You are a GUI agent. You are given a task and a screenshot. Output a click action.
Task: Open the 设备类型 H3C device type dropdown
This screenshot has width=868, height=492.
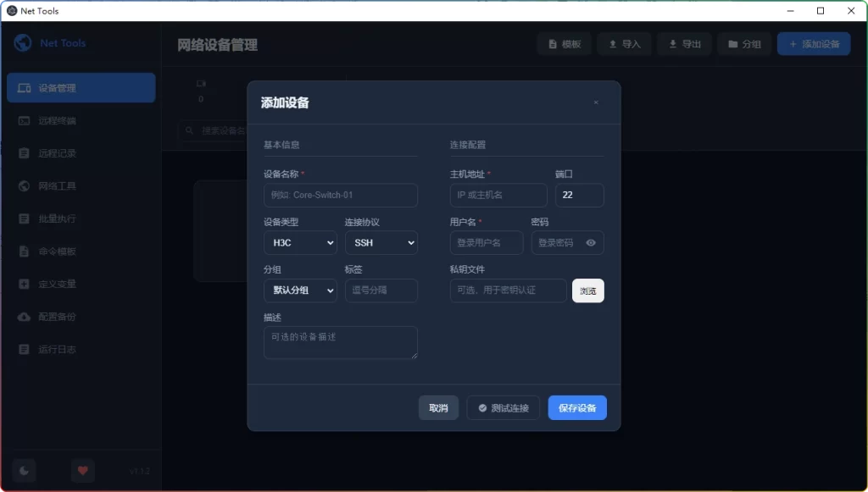click(x=300, y=242)
